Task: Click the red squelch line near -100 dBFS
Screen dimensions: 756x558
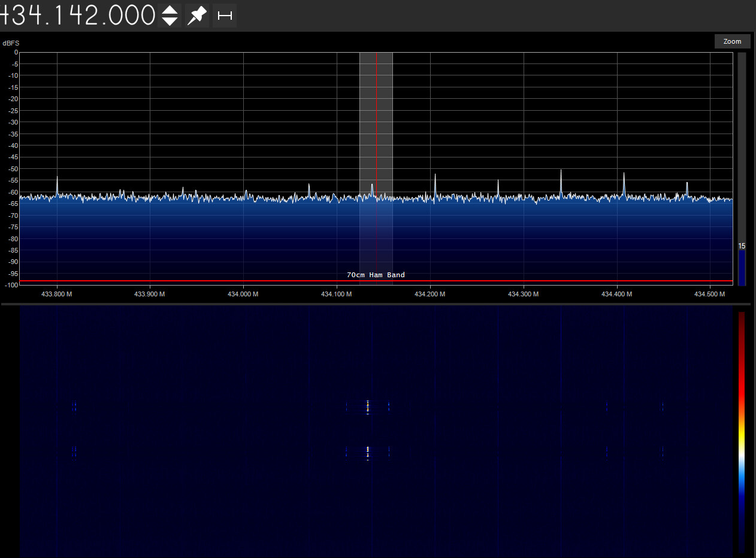Action: pyautogui.click(x=240, y=280)
